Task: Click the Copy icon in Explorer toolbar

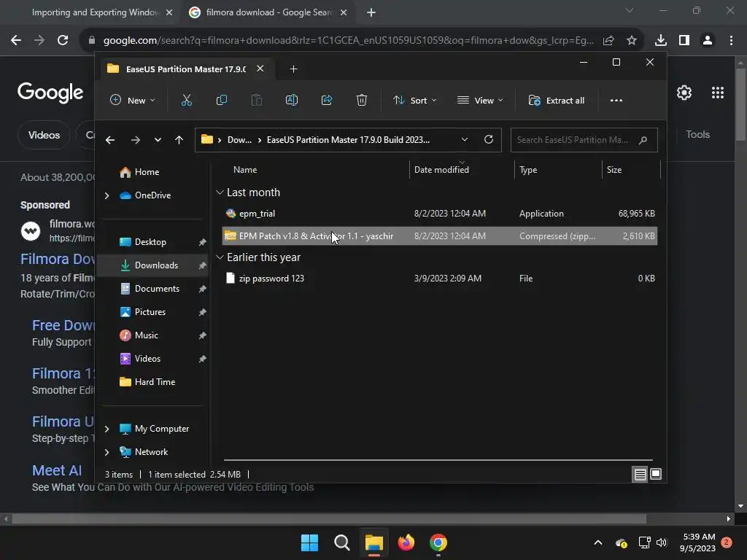Action: pos(222,101)
